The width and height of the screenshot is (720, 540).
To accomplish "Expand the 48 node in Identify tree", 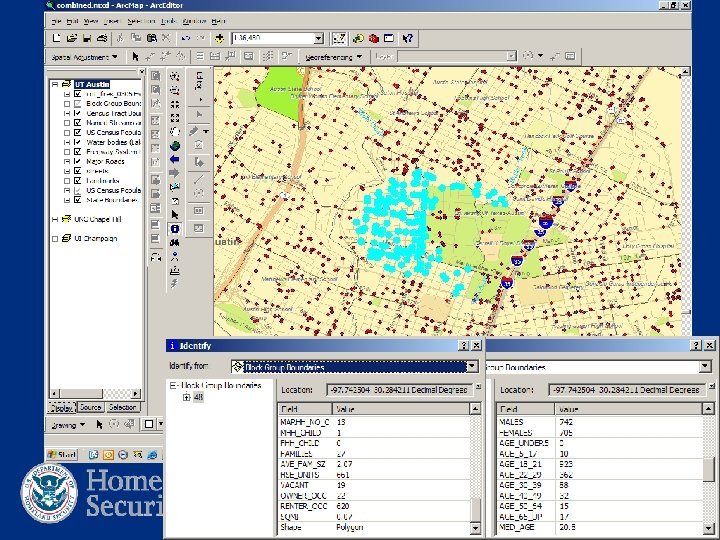I will (186, 397).
